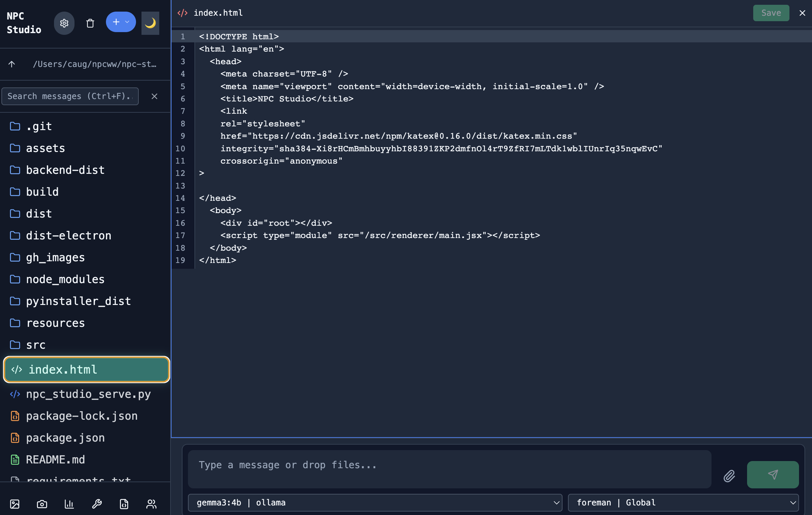
Task: Expand the foreman Global NPC dropdown
Action: tap(683, 503)
